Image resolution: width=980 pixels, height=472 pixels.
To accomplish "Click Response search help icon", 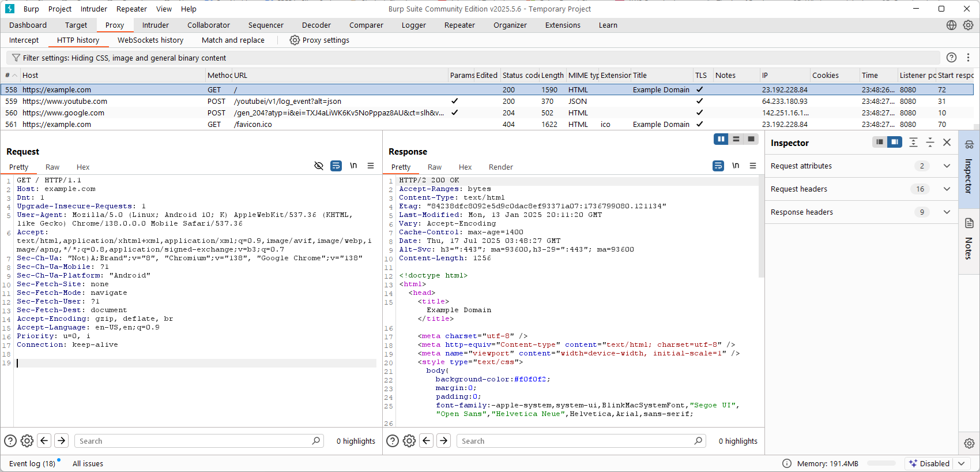I will click(x=393, y=441).
